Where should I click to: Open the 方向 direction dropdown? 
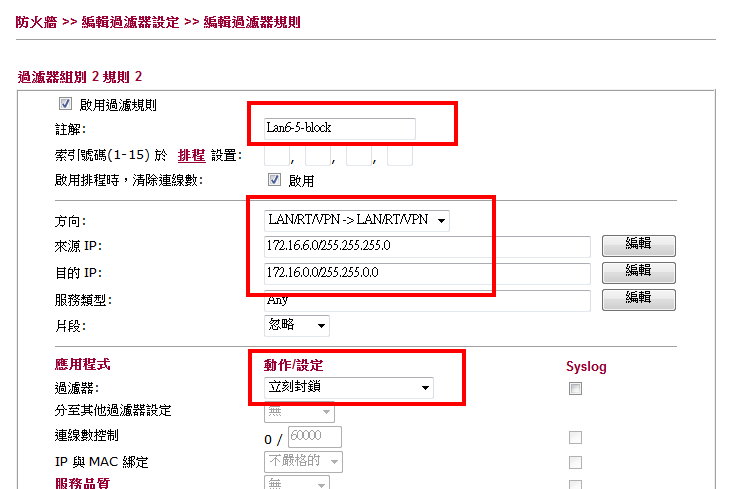pos(357,220)
